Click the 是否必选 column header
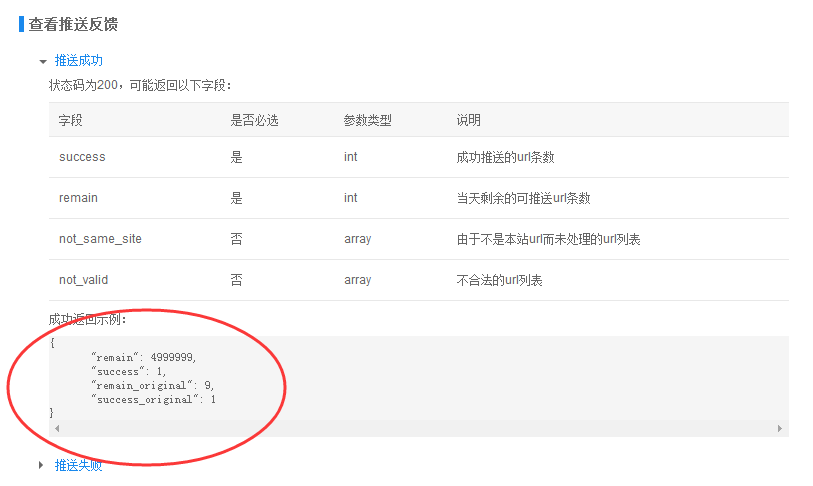 (255, 120)
